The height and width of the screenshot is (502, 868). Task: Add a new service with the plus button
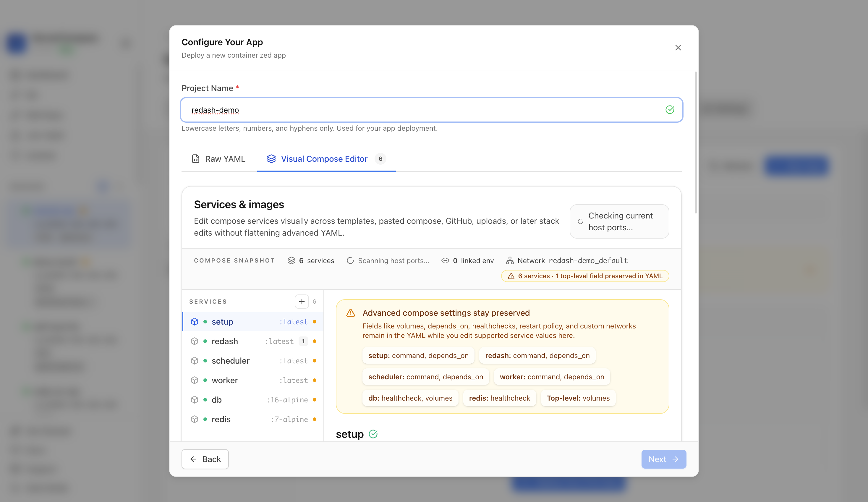click(x=302, y=302)
